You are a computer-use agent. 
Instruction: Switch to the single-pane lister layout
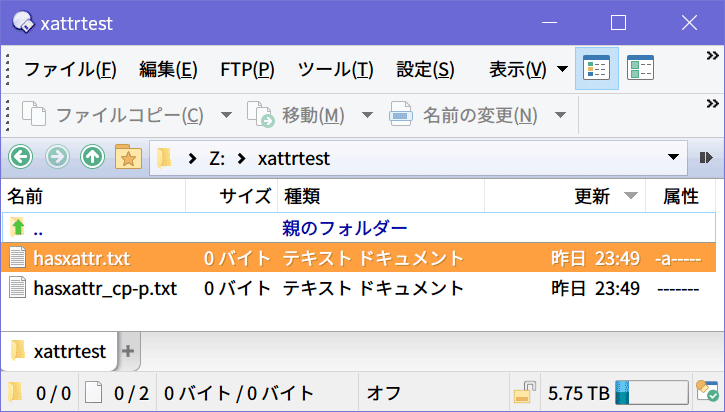597,69
